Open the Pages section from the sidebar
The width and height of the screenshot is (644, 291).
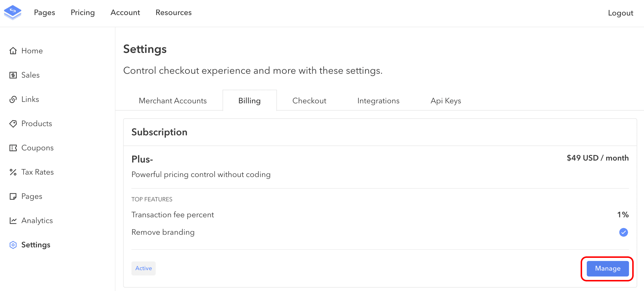[x=31, y=196]
